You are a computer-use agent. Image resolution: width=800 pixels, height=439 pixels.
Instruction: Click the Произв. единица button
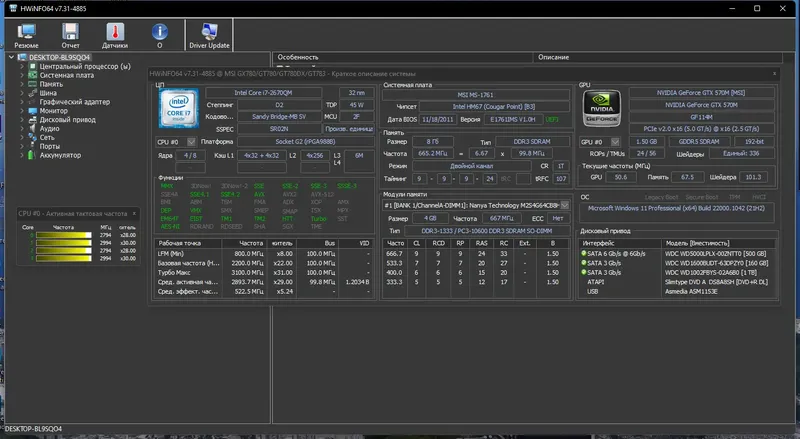(349, 129)
